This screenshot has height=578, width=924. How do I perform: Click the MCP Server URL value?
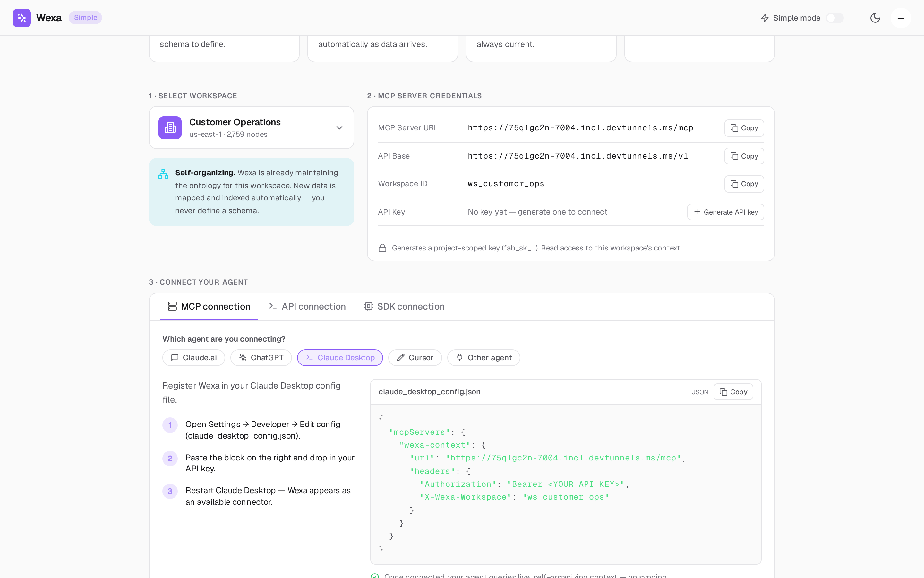[x=580, y=128]
